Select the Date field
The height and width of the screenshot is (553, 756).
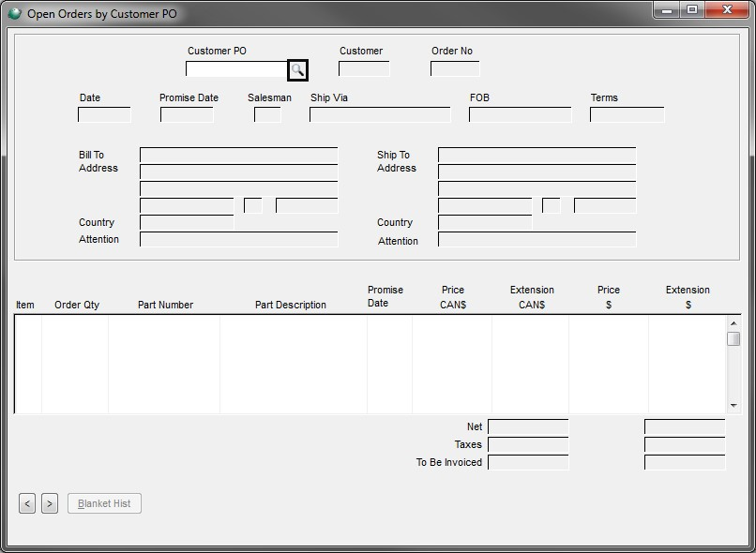tap(105, 115)
